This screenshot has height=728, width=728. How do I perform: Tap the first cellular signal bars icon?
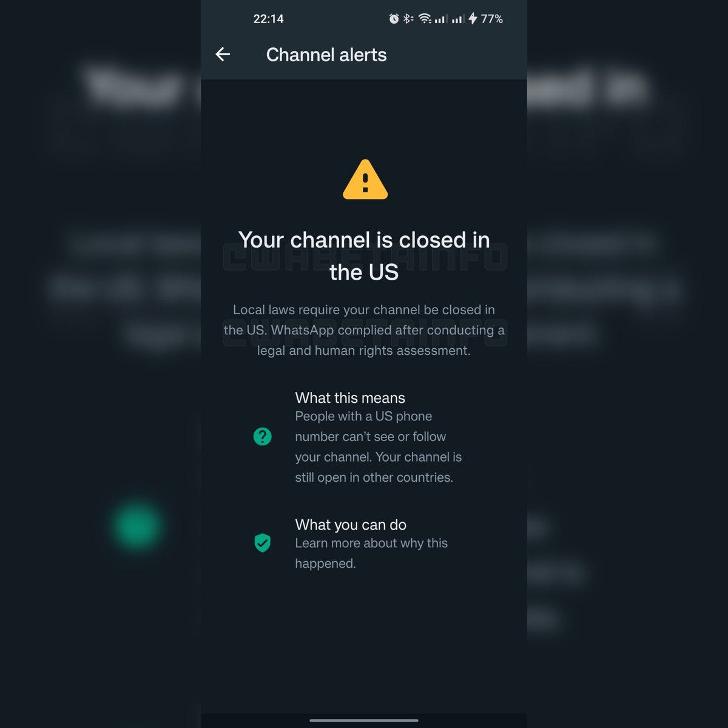pos(441,19)
